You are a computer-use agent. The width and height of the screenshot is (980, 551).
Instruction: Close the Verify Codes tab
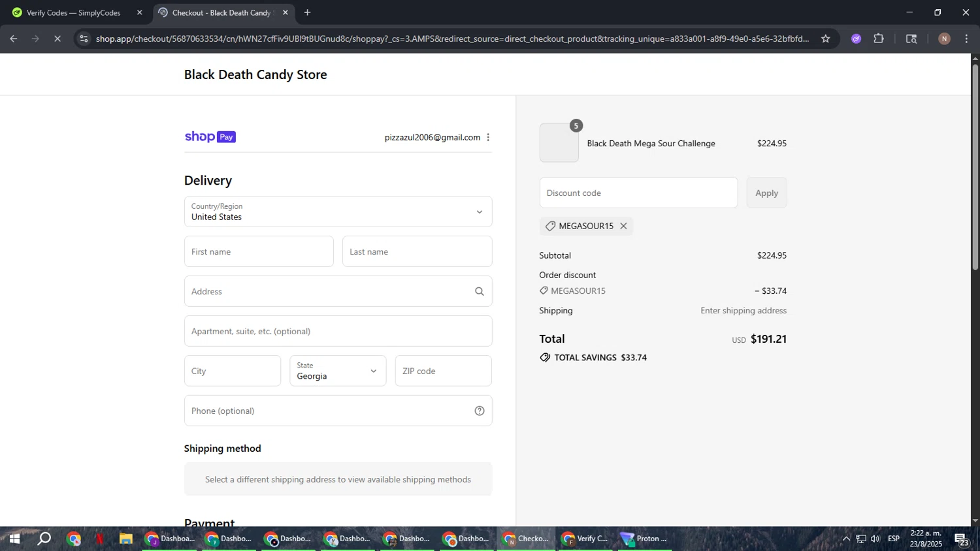[x=139, y=12]
